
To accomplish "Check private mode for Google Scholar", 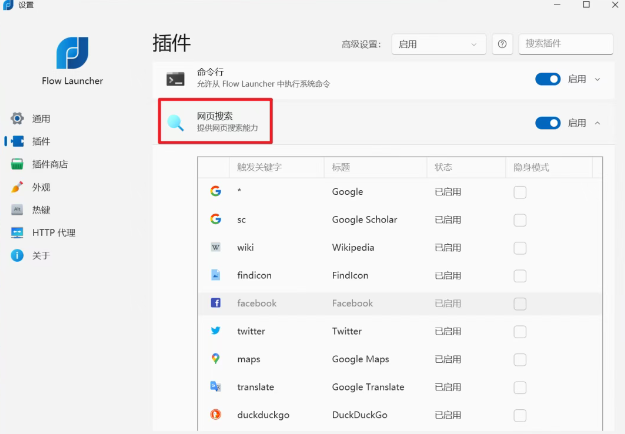I will tap(520, 220).
